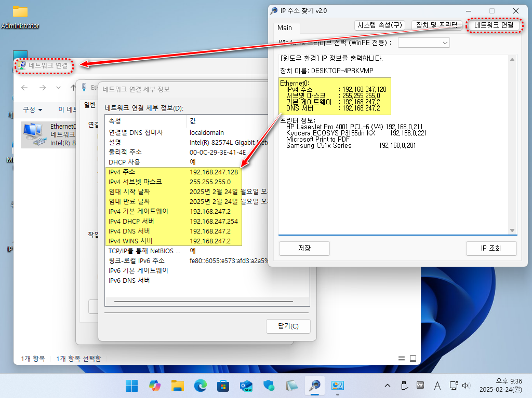Open File Explorer from taskbar
The width and height of the screenshot is (532, 398).
(178, 386)
